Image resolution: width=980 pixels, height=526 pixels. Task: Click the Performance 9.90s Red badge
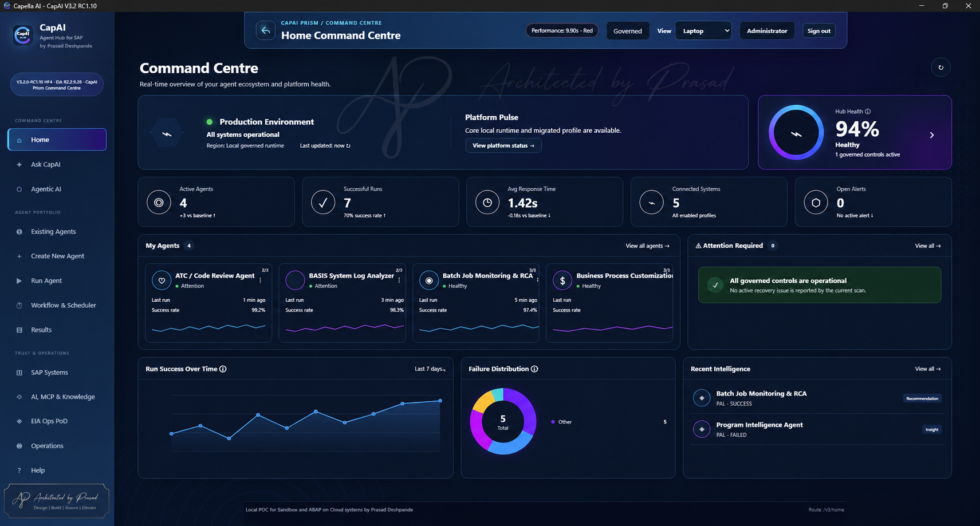562,30
